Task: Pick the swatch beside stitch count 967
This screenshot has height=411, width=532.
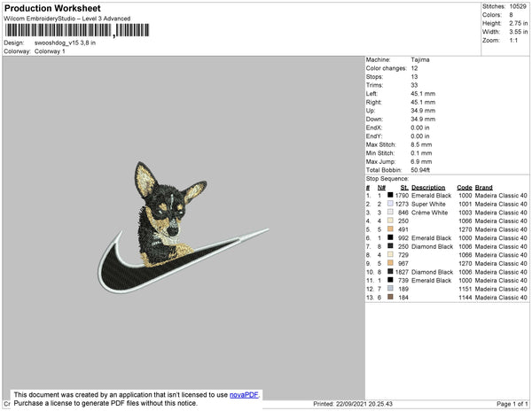Action: (390, 263)
